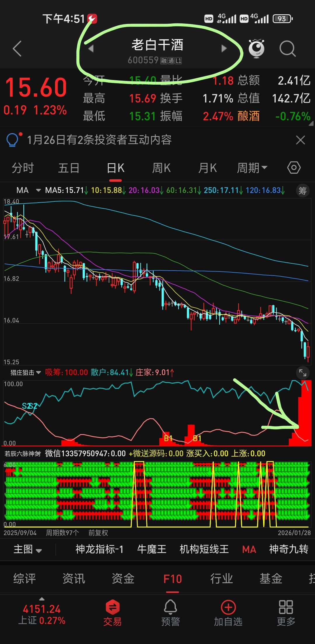Select 神奇九转 indicator

289,549
